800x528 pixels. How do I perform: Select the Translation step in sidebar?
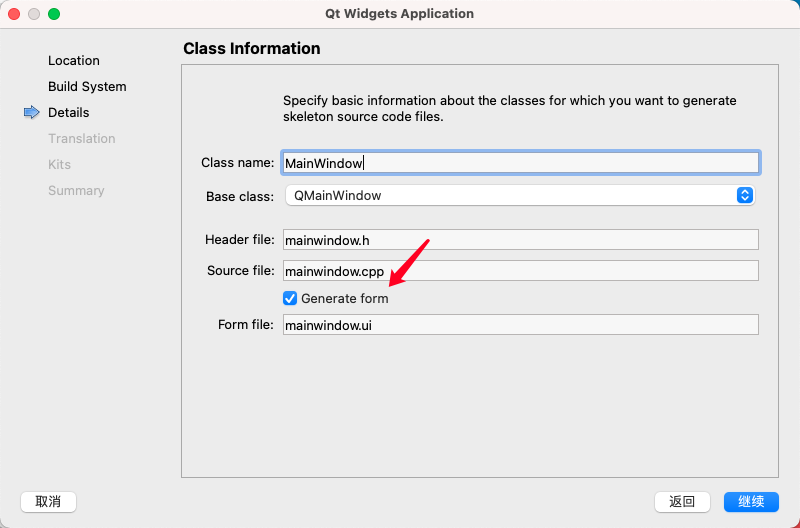[x=82, y=139]
